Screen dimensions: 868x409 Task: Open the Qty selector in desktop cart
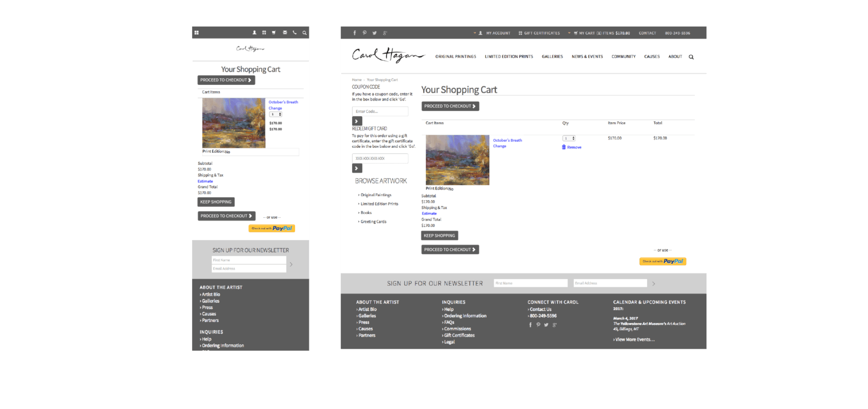coord(569,139)
